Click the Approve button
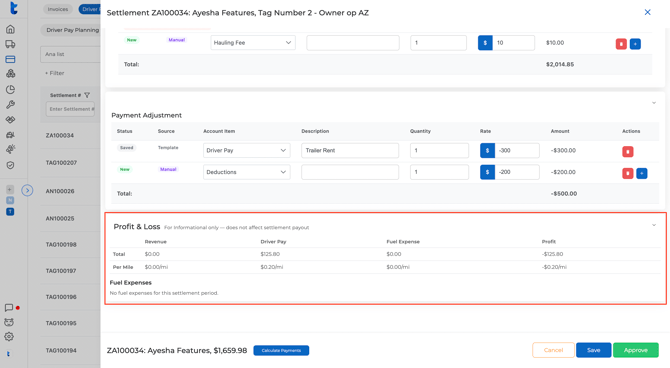This screenshot has width=670, height=368. 635,350
